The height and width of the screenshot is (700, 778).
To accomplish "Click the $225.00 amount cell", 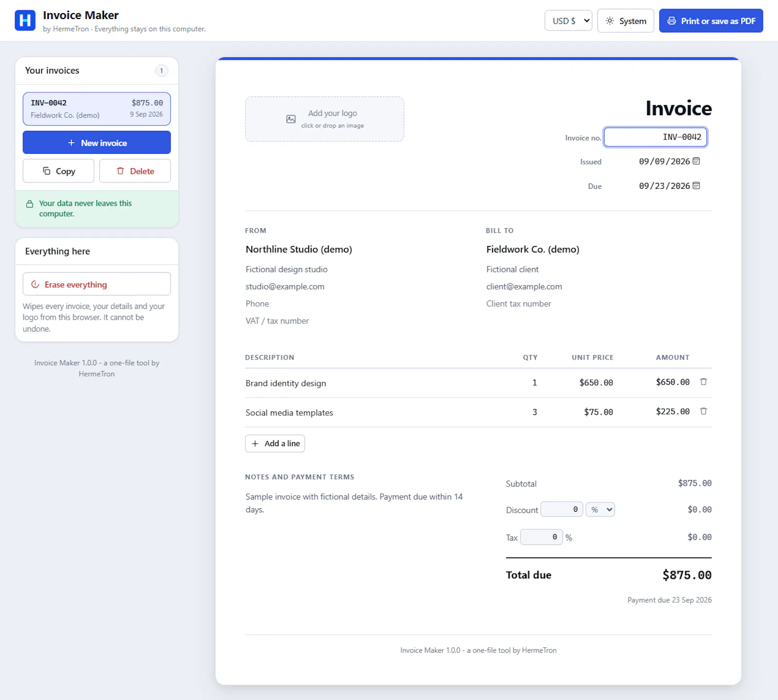I will tap(672, 412).
